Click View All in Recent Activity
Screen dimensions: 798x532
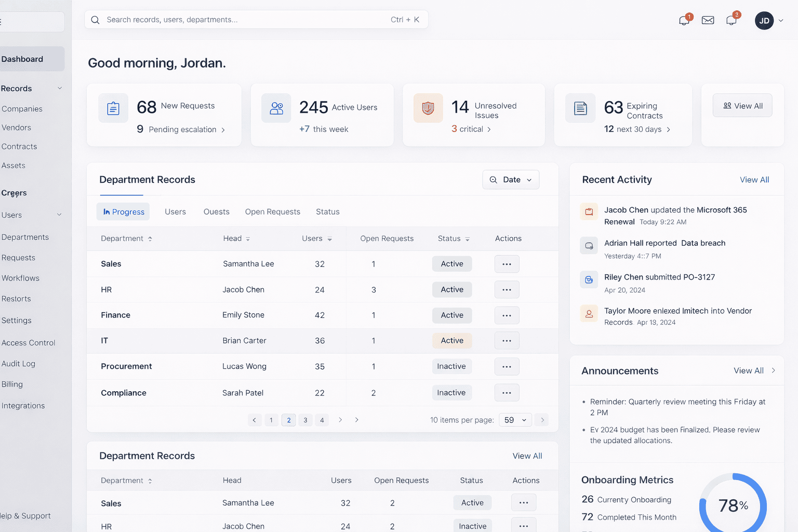(x=754, y=180)
